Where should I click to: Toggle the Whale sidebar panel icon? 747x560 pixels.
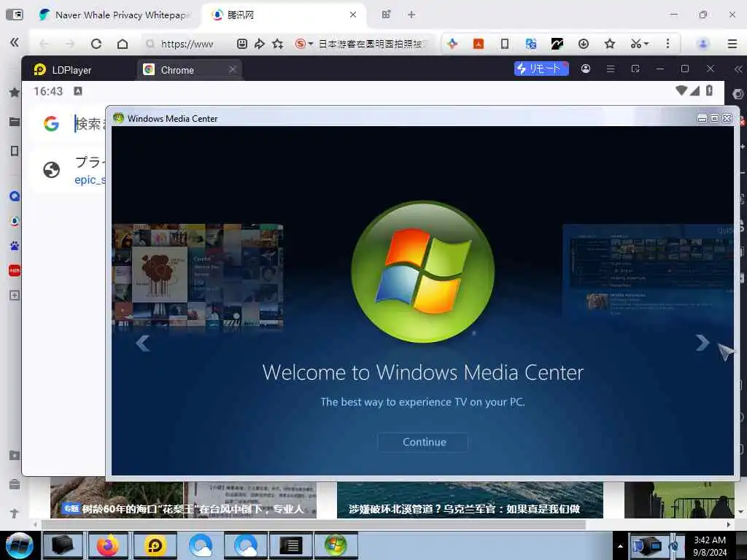click(x=15, y=15)
